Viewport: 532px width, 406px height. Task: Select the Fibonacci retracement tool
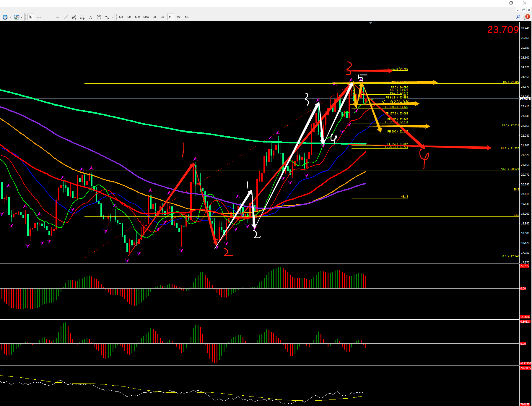click(82, 17)
